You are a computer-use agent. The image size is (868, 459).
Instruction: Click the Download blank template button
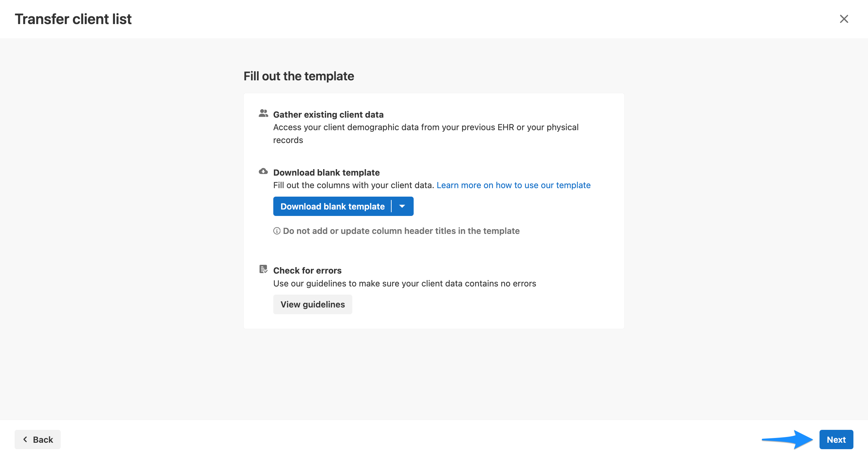pos(332,206)
